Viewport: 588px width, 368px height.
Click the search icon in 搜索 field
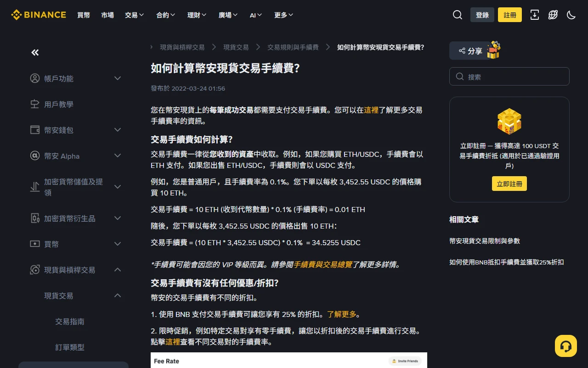460,76
